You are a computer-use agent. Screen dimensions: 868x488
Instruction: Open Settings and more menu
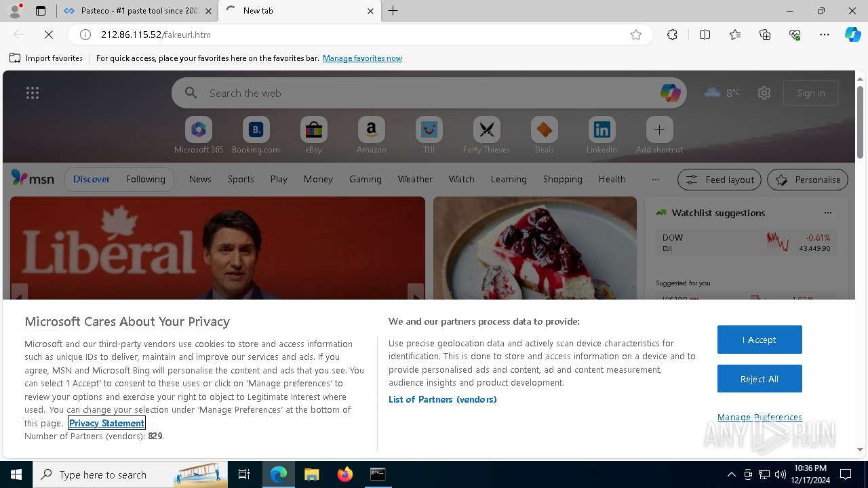(825, 35)
